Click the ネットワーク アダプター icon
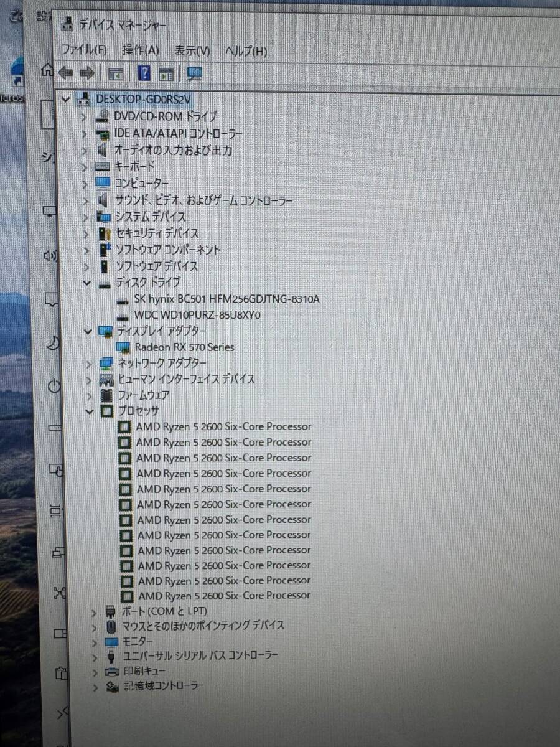Viewport: 560px width, 747px height. point(106,363)
